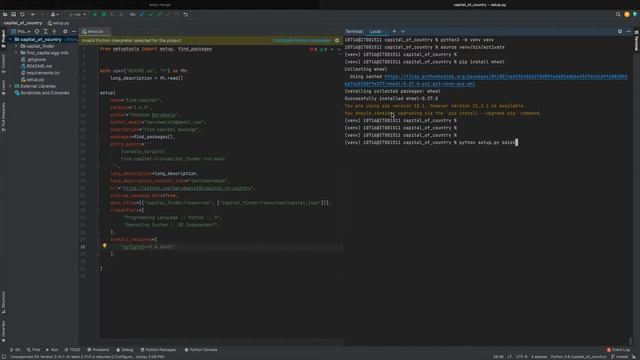Open the run configuration dropdown
640x360 pixels.
[x=78, y=14]
